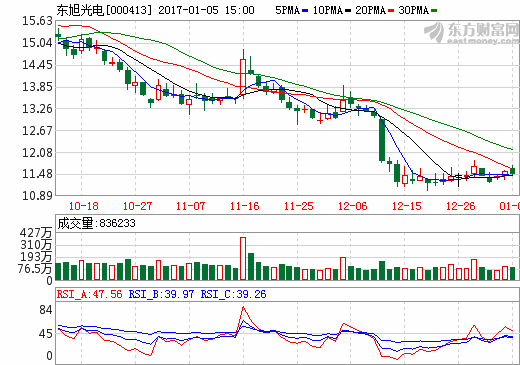The image size is (520, 365).
Task: Click the 5PMA legend label
Action: point(287,10)
